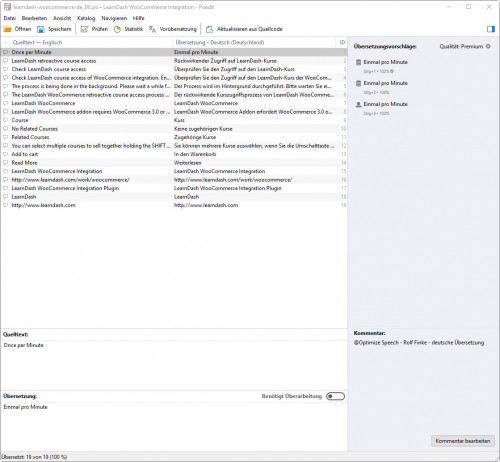Select the 'http://www.learndash.com' source row
500x462 pixels.
(x=43, y=205)
